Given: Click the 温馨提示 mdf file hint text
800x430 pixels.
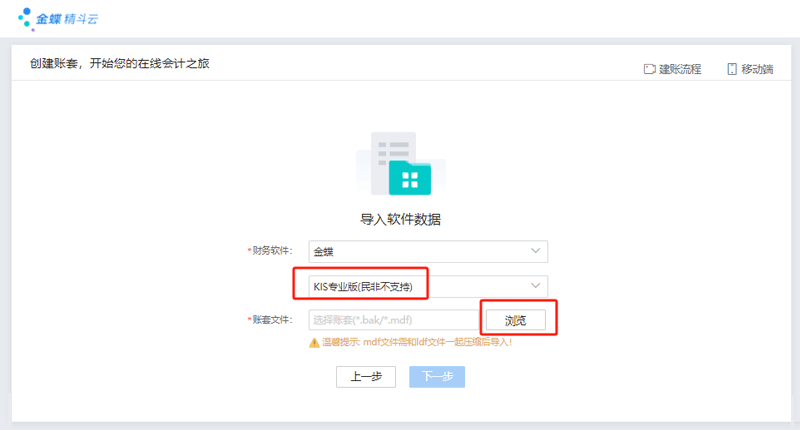Looking at the screenshot, I should click(x=417, y=342).
